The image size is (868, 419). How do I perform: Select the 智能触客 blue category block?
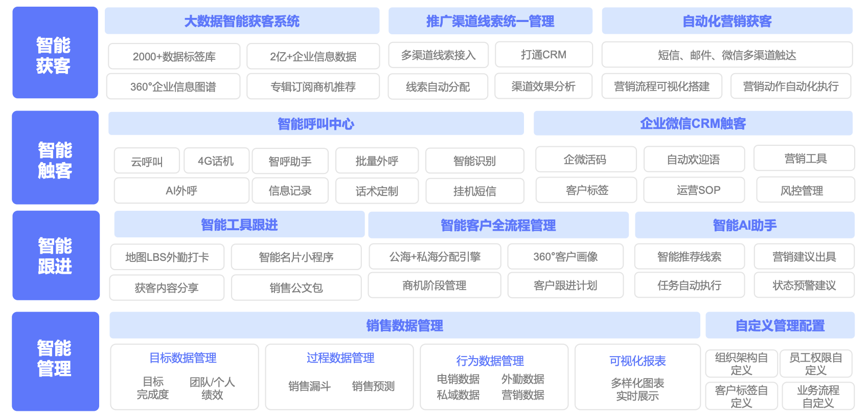55,158
